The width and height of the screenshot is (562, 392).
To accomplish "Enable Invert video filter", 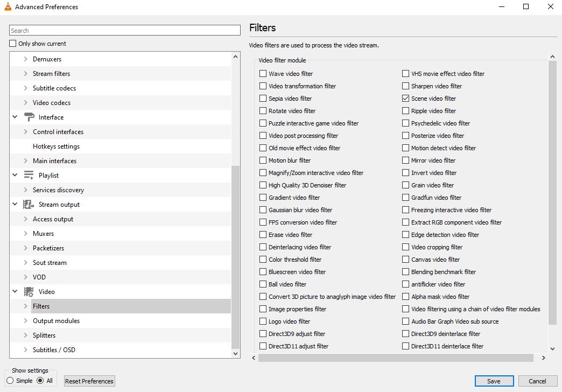I will click(405, 173).
